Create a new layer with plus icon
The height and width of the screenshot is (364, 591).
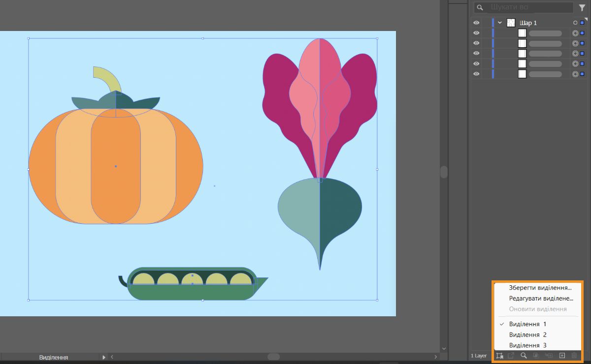[x=562, y=356]
